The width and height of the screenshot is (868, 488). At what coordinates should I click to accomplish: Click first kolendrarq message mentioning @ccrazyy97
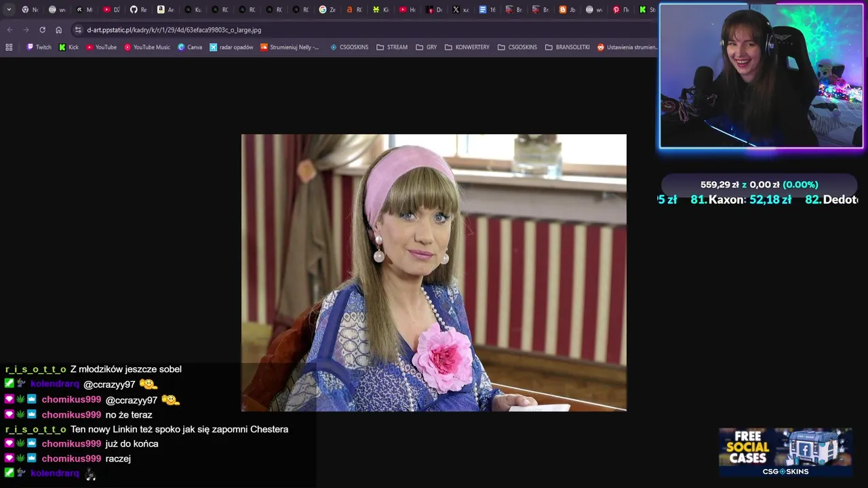[x=81, y=384]
